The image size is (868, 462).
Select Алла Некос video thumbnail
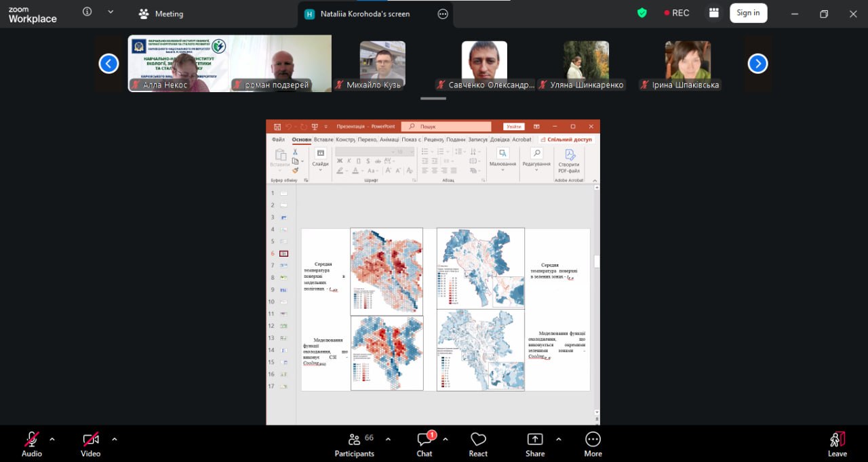[x=179, y=64]
